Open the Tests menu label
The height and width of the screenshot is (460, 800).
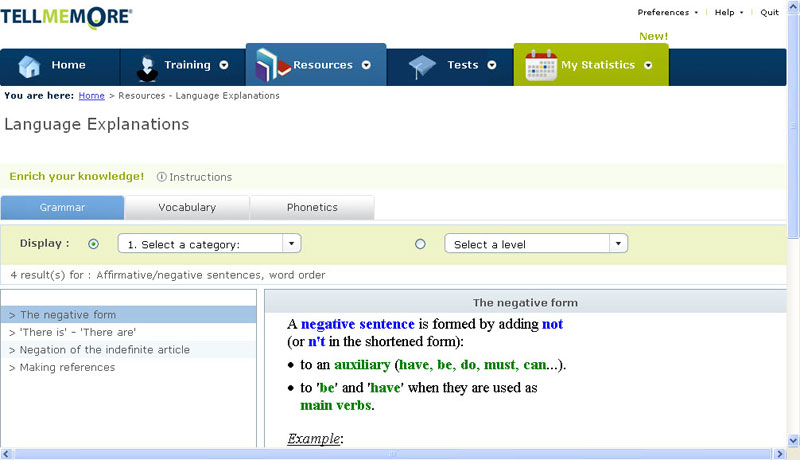(463, 65)
